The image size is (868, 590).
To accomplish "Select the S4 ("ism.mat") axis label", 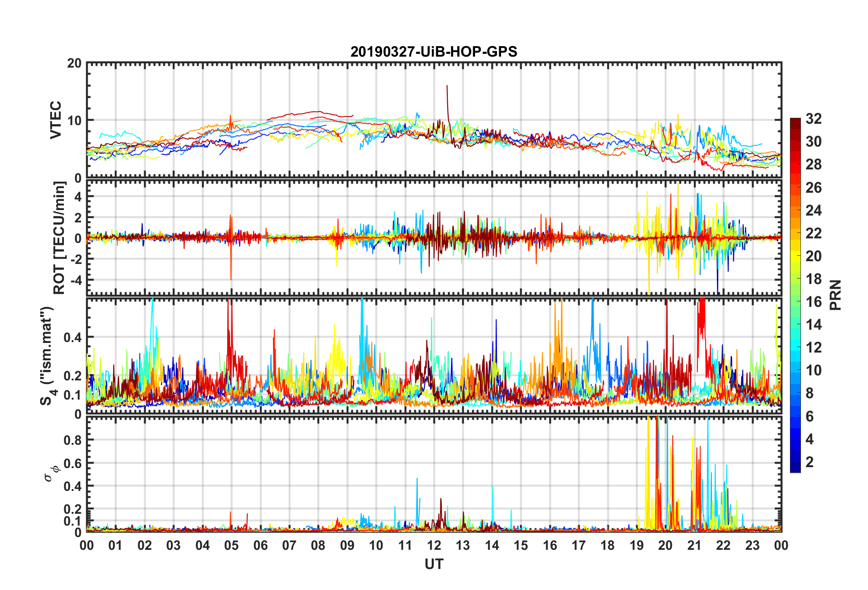I will 47,356.
